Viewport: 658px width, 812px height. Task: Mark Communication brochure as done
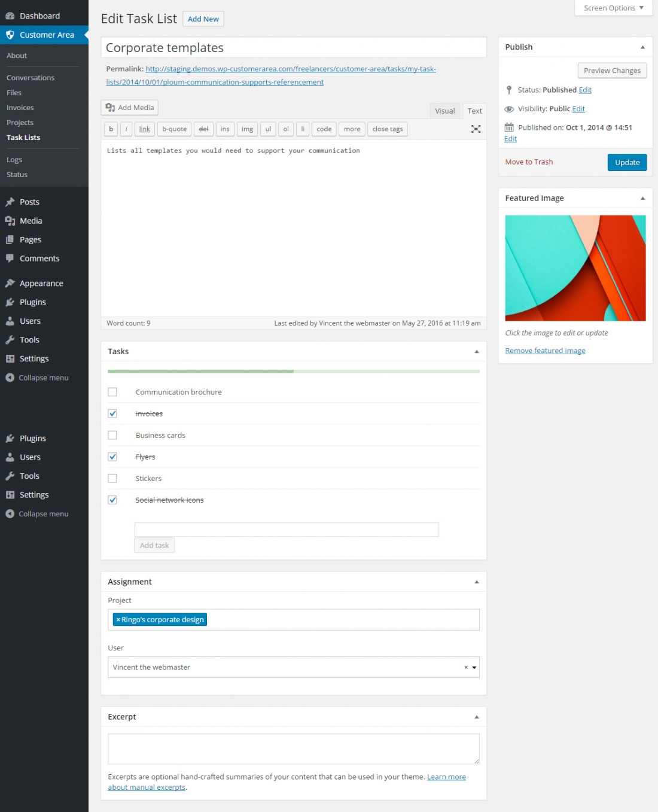point(112,392)
